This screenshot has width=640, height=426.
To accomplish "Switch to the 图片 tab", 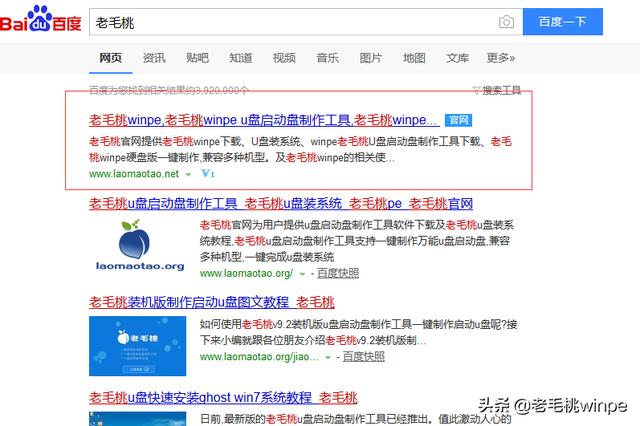I will click(371, 58).
